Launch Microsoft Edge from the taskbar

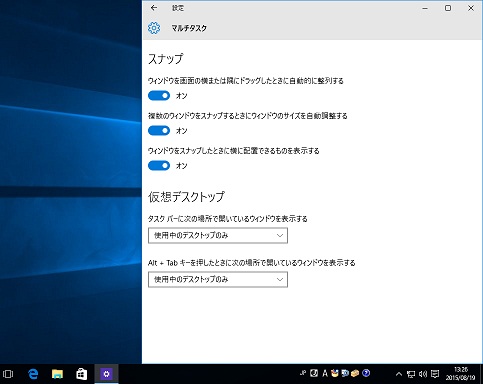click(33, 374)
